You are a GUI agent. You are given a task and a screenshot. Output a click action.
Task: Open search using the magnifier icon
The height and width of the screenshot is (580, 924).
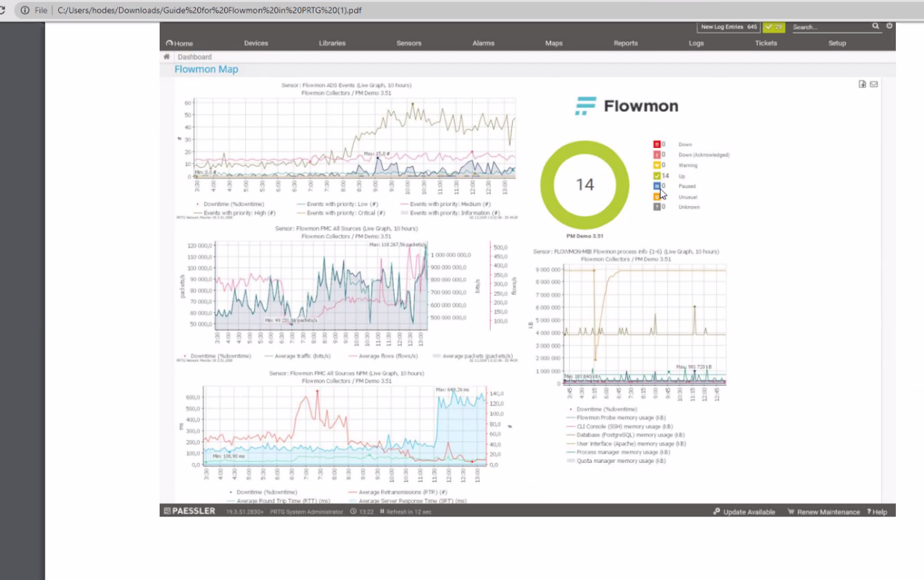coord(875,26)
